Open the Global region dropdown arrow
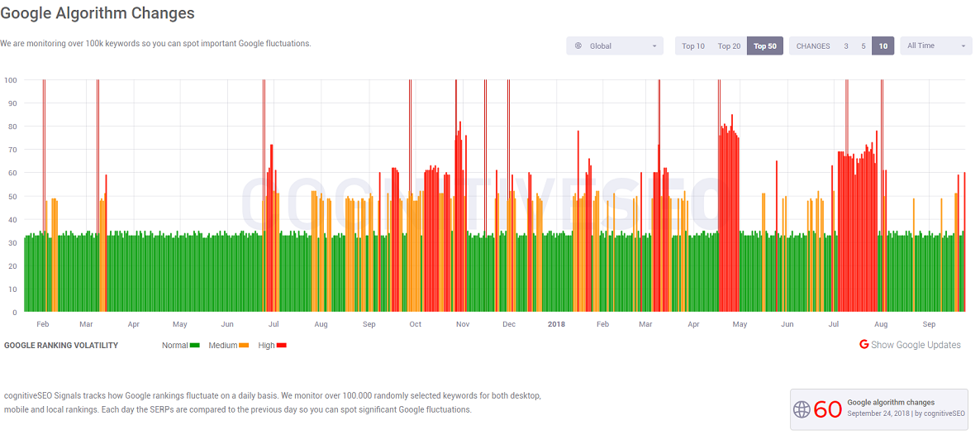980x435 pixels. tap(654, 46)
